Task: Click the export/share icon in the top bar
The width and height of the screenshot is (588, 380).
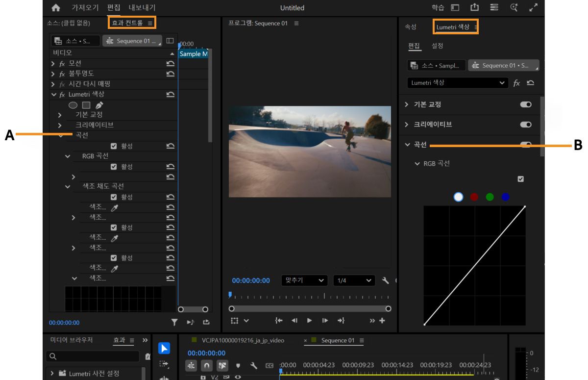Action: tap(474, 7)
